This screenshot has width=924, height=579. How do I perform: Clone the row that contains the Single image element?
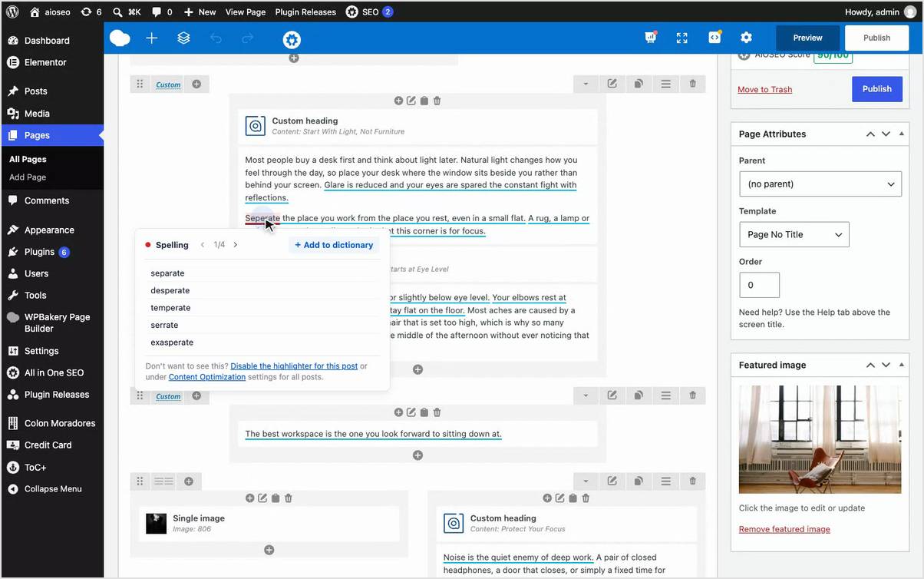pyautogui.click(x=639, y=481)
